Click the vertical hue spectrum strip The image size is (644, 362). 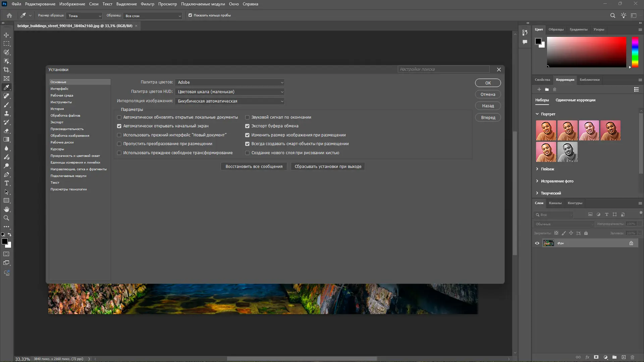tap(635, 52)
